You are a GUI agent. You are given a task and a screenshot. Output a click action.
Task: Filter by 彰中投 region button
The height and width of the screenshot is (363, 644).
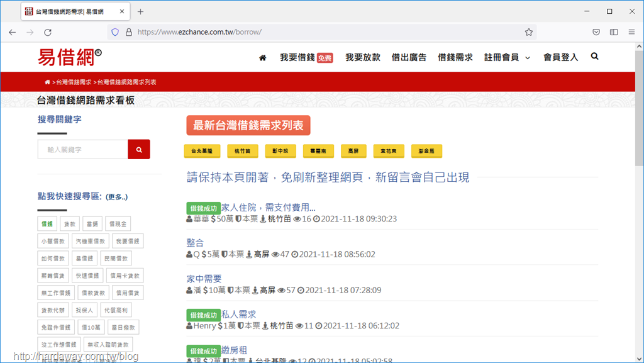tap(280, 151)
